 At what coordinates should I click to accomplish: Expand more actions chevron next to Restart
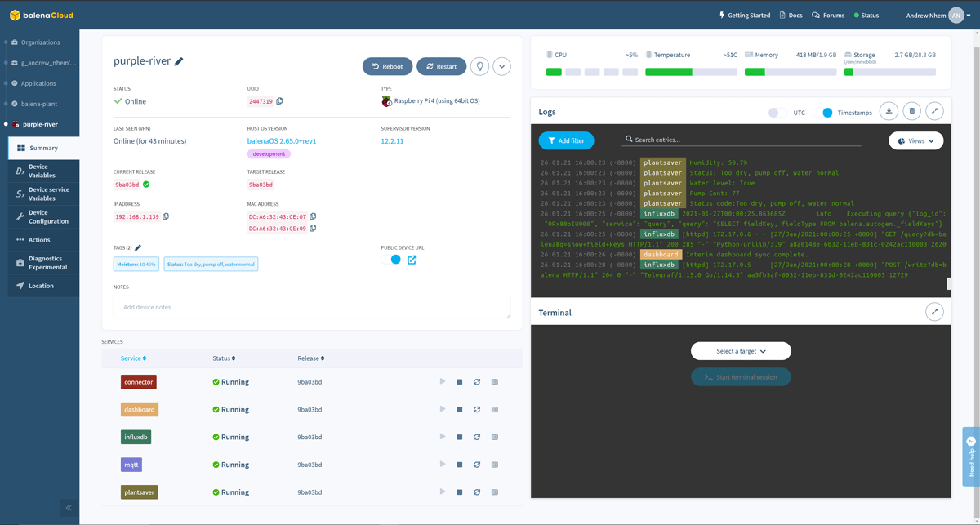501,66
